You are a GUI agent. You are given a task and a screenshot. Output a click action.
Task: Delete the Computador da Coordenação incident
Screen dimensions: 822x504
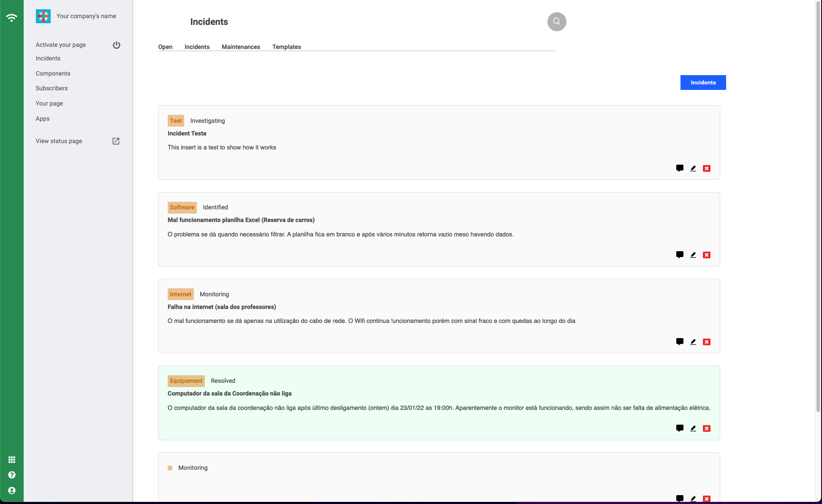[x=707, y=428]
